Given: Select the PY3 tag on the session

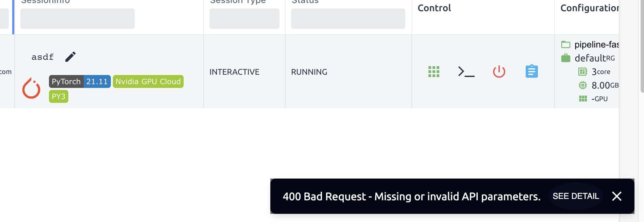Looking at the screenshot, I should (x=58, y=96).
